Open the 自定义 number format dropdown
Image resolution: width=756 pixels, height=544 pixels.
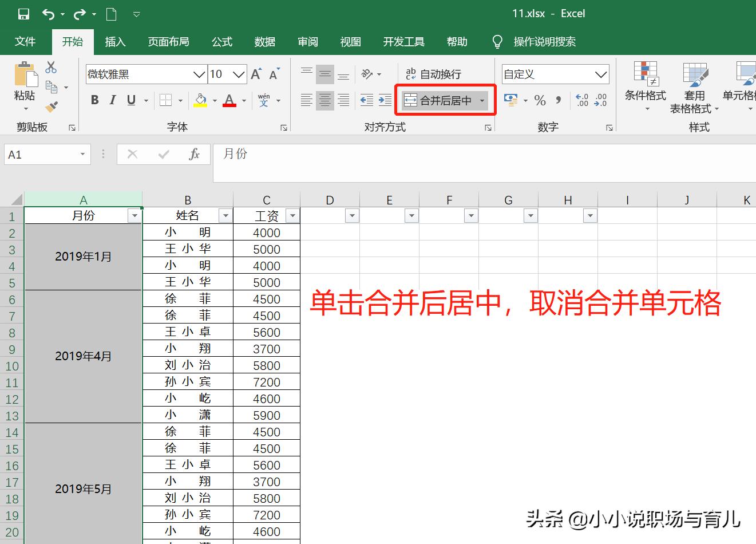click(600, 74)
